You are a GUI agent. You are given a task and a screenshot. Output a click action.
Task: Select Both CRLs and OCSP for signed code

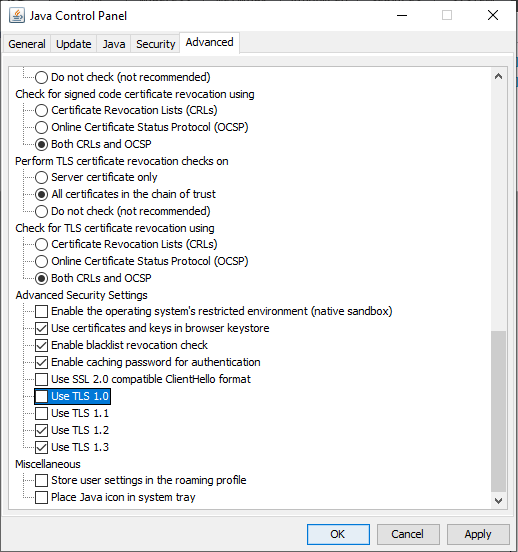click(41, 144)
